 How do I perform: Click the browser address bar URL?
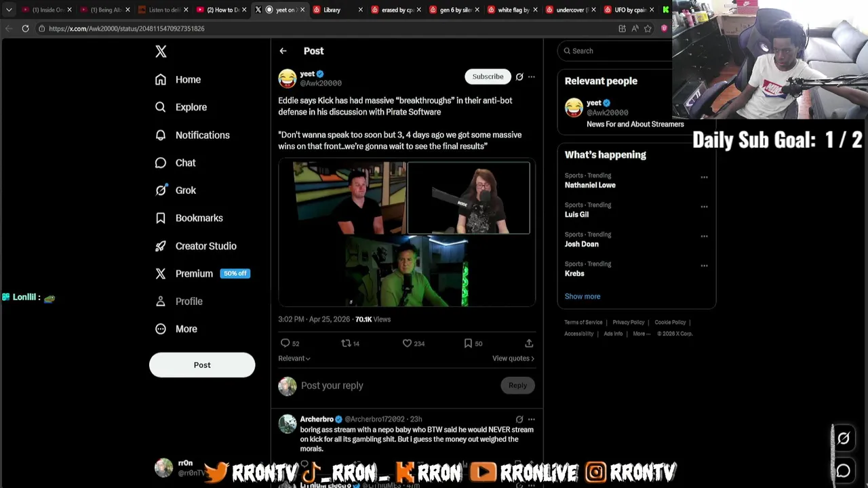click(x=127, y=28)
